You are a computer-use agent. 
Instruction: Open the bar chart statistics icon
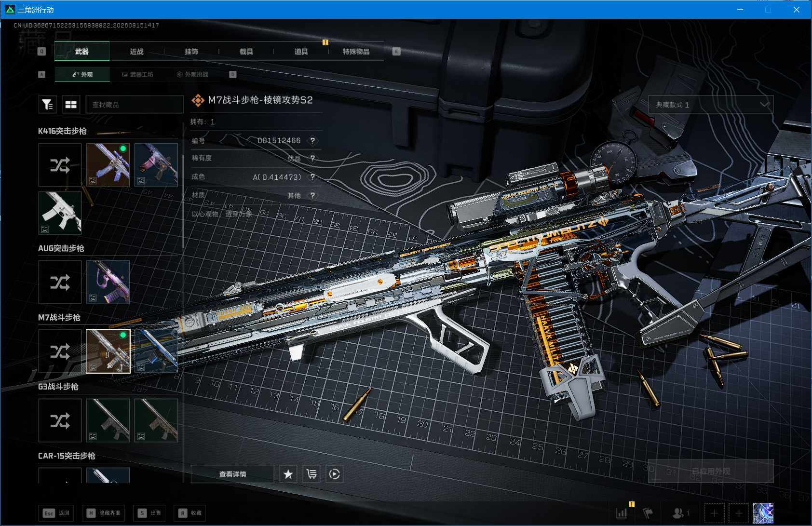coord(622,513)
